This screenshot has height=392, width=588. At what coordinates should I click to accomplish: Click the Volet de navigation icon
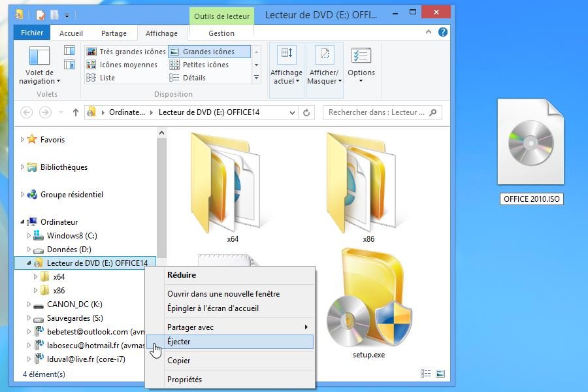pos(39,57)
